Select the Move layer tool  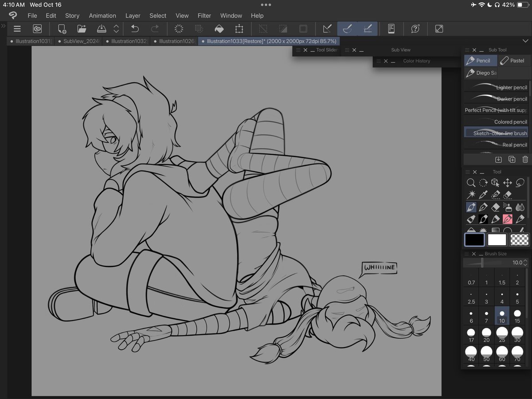(x=508, y=183)
